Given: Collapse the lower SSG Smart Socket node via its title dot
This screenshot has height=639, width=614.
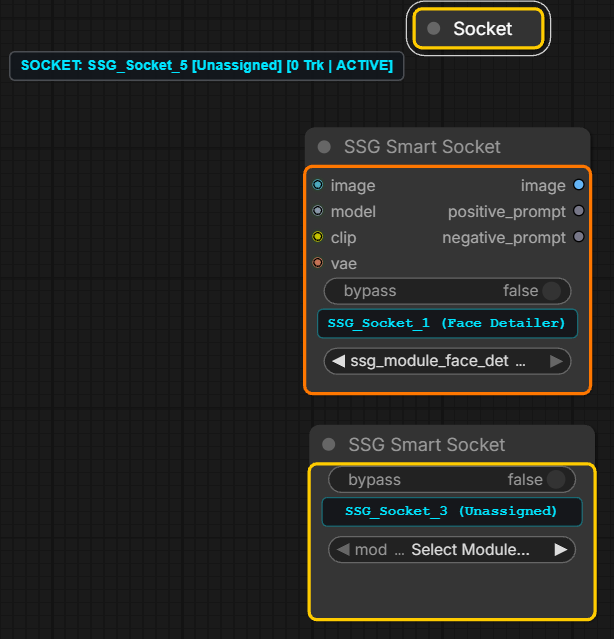Looking at the screenshot, I should [x=329, y=444].
